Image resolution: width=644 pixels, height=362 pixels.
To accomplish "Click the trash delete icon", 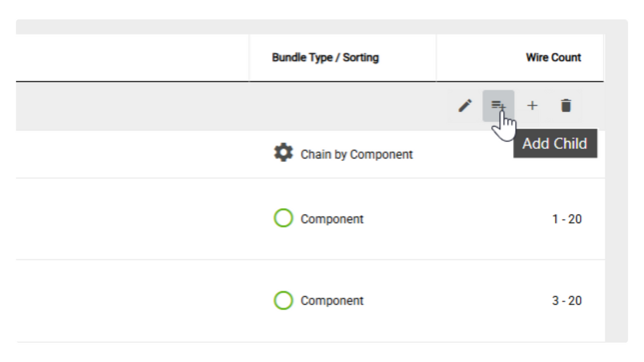I will pyautogui.click(x=566, y=106).
